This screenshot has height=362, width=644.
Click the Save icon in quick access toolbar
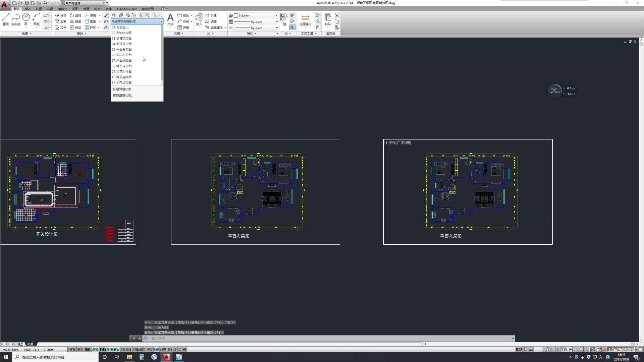click(26, 3)
